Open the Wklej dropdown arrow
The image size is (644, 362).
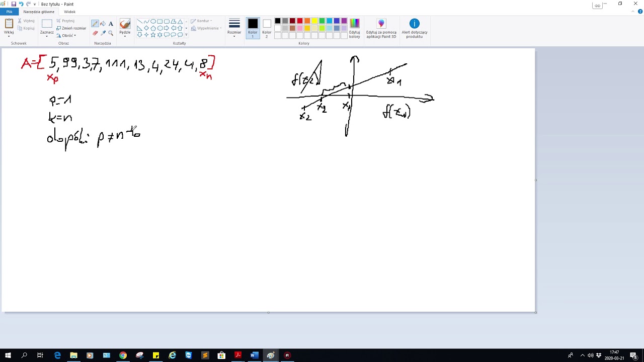point(9,36)
